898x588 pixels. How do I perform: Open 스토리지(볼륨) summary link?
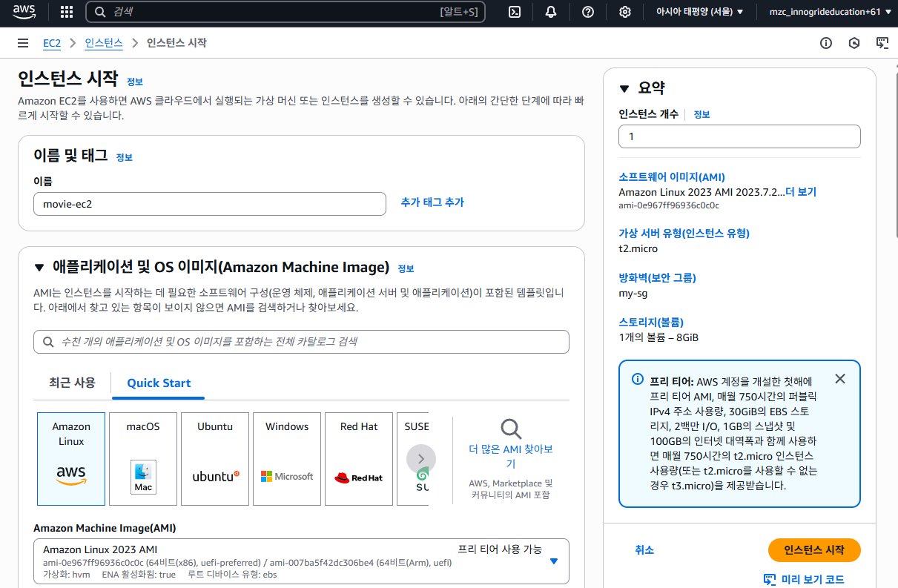pyautogui.click(x=651, y=322)
